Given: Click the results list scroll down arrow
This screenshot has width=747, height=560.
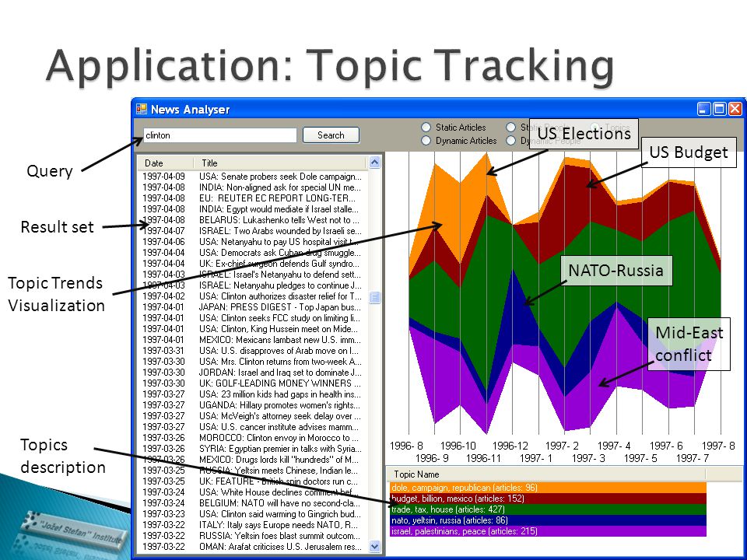Looking at the screenshot, I should (375, 546).
